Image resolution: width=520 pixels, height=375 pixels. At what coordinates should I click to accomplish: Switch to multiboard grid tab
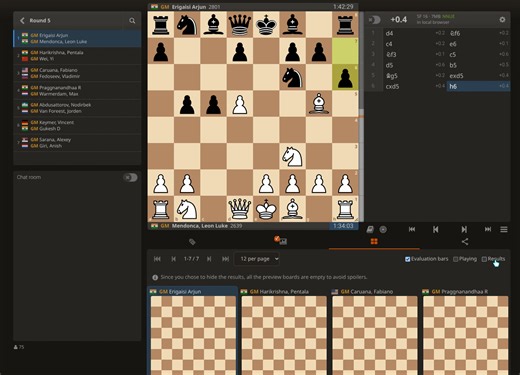click(x=374, y=241)
